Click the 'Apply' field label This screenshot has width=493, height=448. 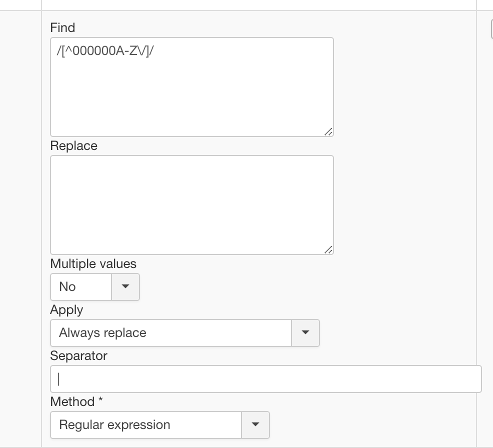point(66,309)
